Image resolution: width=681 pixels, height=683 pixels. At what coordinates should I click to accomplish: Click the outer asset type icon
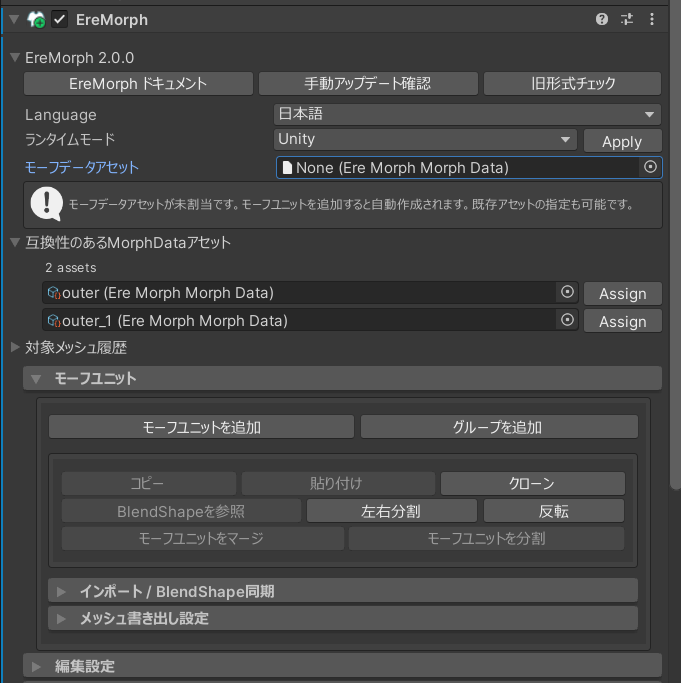54,293
